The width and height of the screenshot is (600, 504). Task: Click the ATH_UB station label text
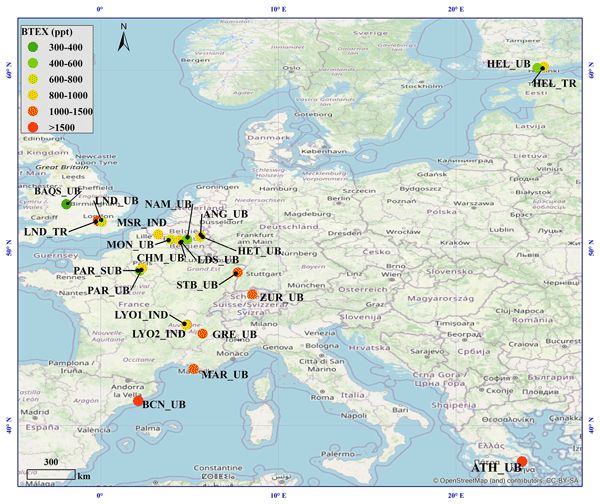[x=497, y=468]
